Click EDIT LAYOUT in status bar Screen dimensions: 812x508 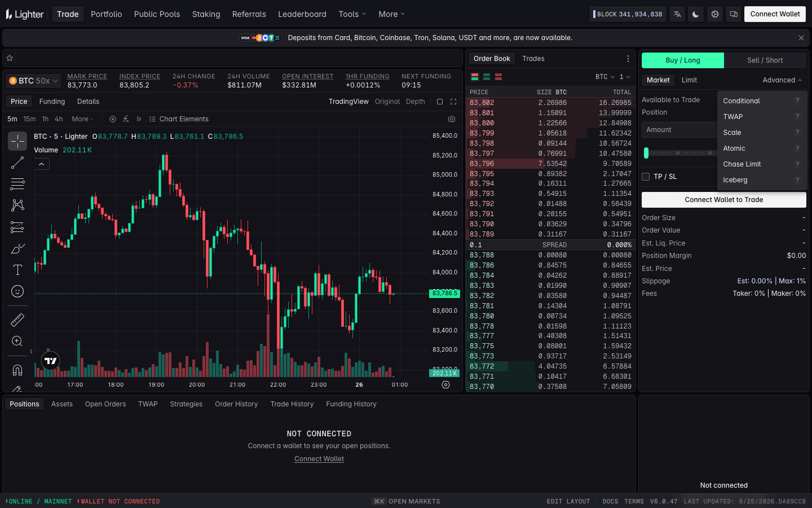tap(568, 501)
